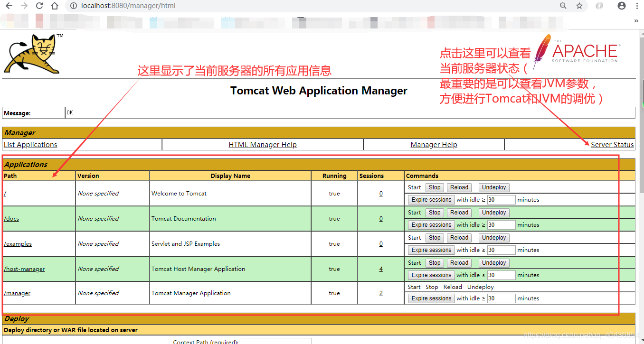Click the Apache Software Foundation logo
The image size is (644, 344).
(576, 51)
